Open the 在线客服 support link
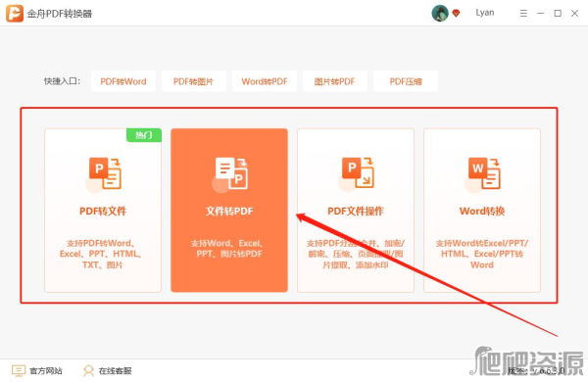The image size is (588, 382). [115, 371]
